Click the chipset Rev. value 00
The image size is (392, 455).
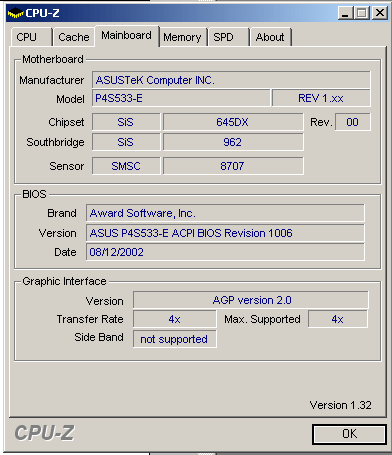coord(352,122)
